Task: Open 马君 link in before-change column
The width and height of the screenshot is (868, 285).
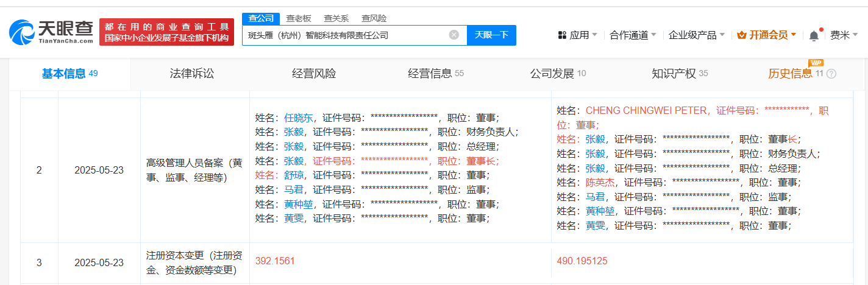Action: [x=293, y=190]
